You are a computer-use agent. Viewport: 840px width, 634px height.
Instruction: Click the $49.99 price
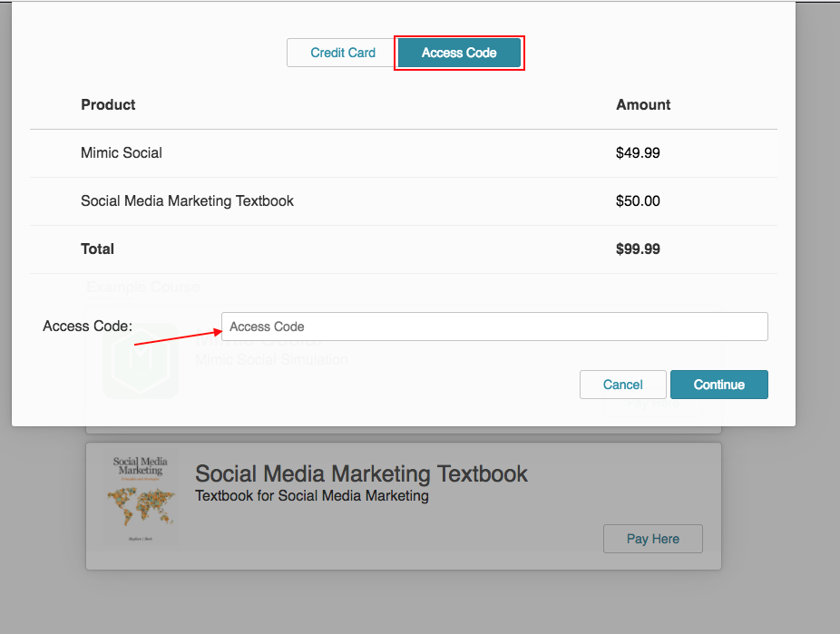[x=638, y=153]
